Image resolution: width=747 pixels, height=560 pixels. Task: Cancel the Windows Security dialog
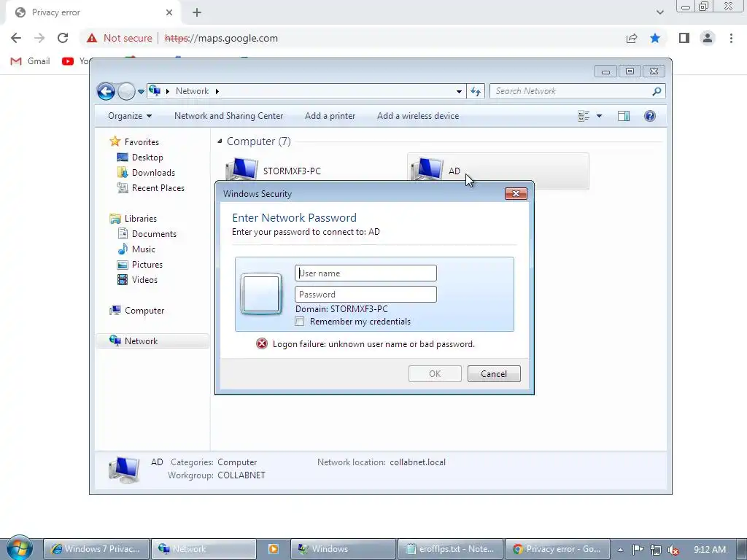(494, 374)
